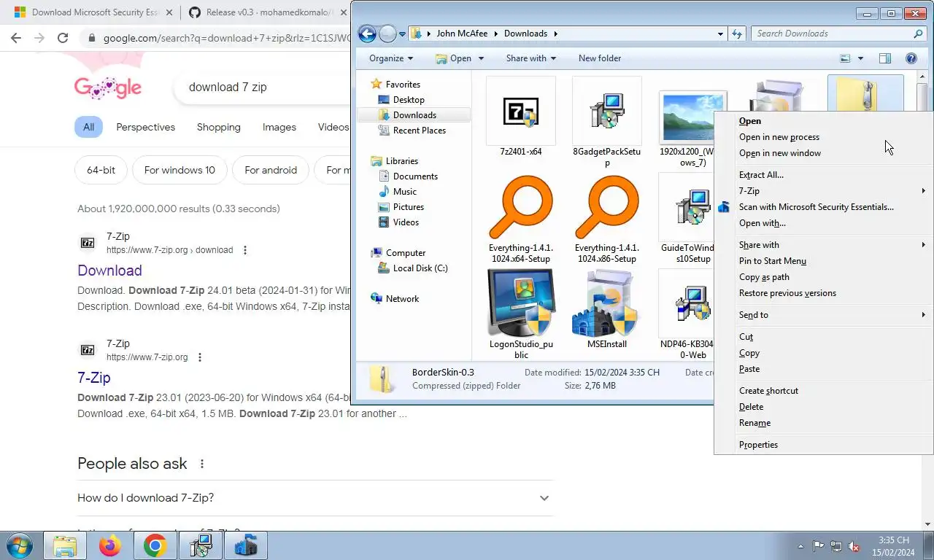Image resolution: width=934 pixels, height=560 pixels.
Task: Choose Rename in the context menu
Action: pos(823,423)
